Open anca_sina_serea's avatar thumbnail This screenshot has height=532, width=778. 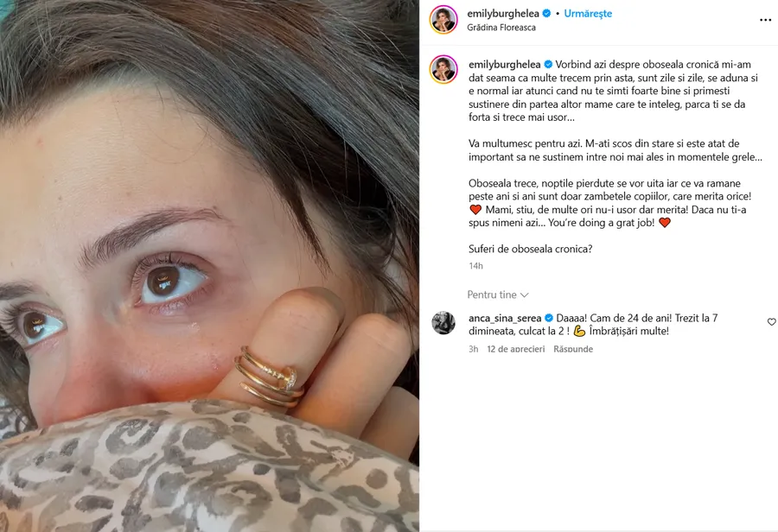coord(443,323)
